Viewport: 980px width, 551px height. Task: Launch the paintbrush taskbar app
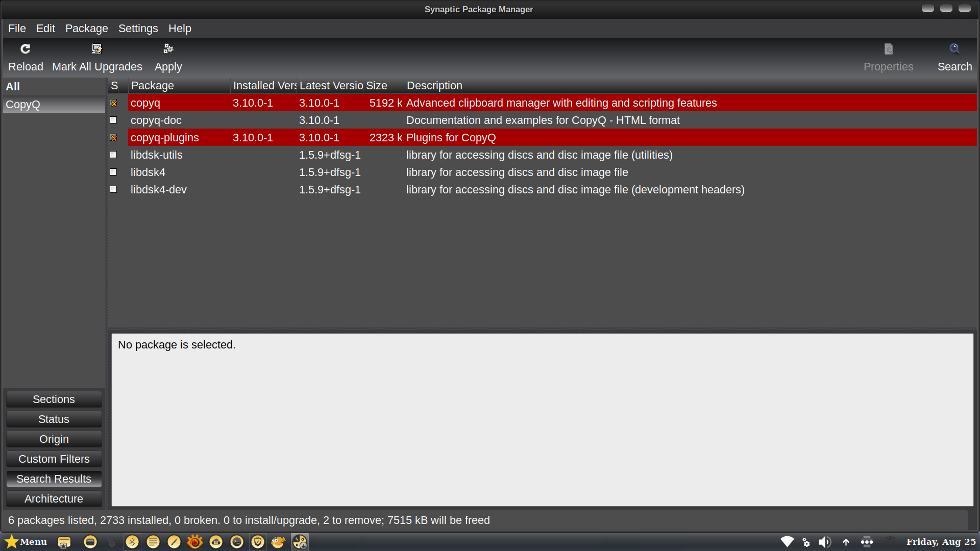174,542
